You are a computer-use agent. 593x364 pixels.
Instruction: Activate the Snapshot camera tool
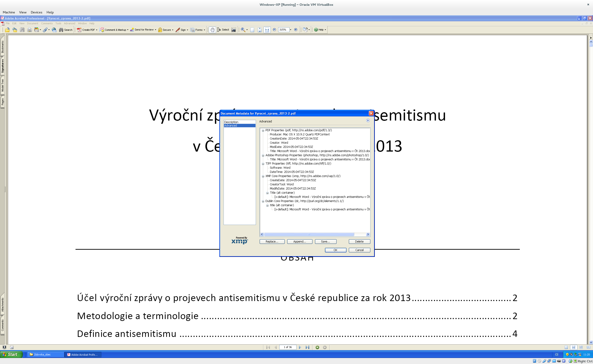tap(233, 30)
